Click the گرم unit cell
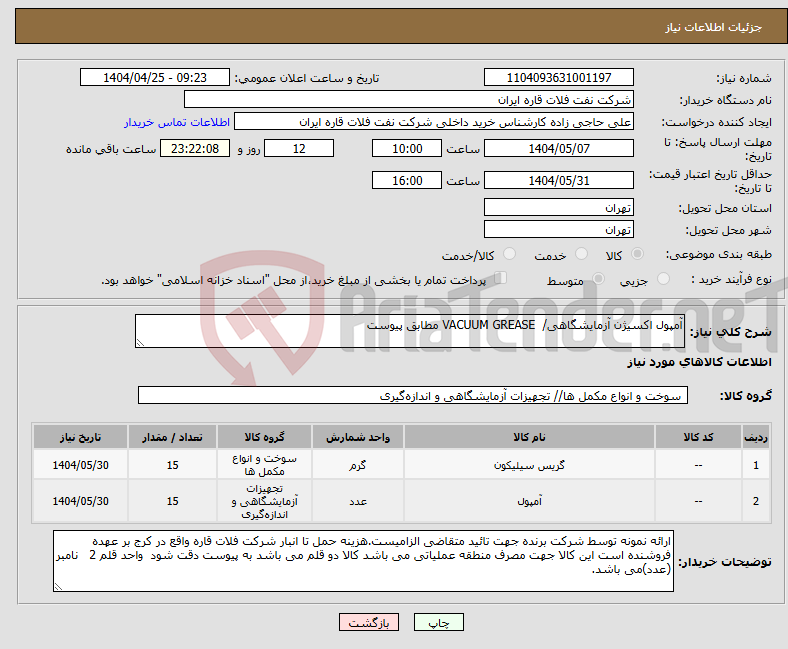This screenshot has width=788, height=649. point(358,465)
